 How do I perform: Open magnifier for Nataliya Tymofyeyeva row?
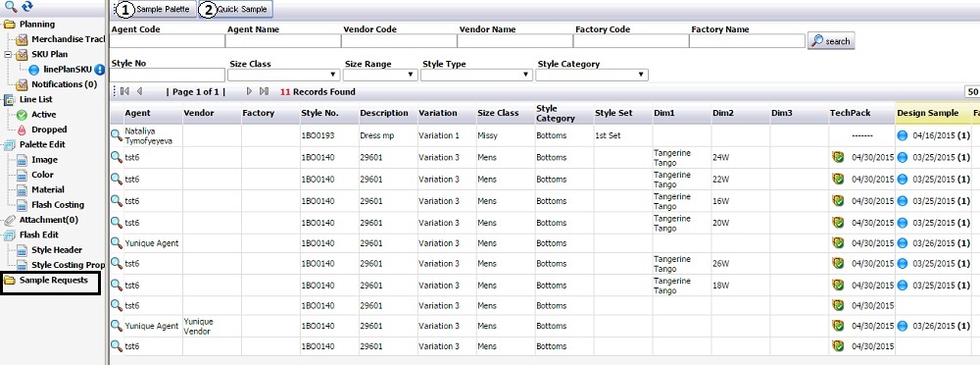pos(117,134)
